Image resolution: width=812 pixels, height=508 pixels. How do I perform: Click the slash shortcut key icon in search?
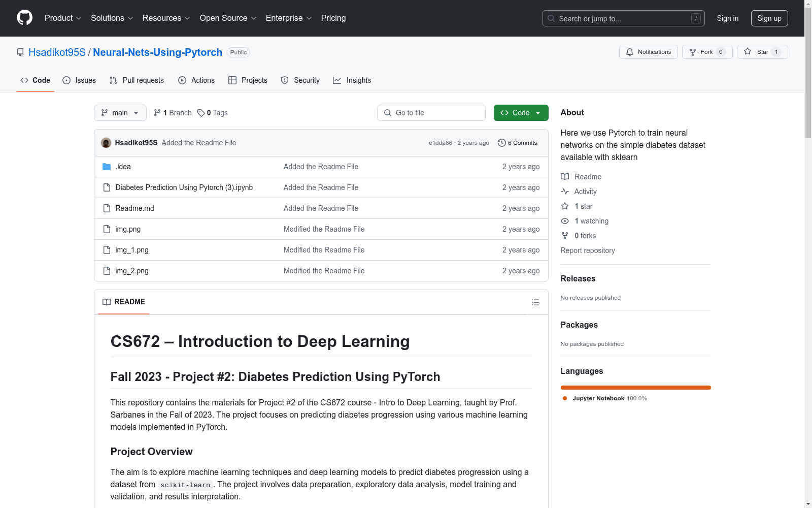click(696, 18)
